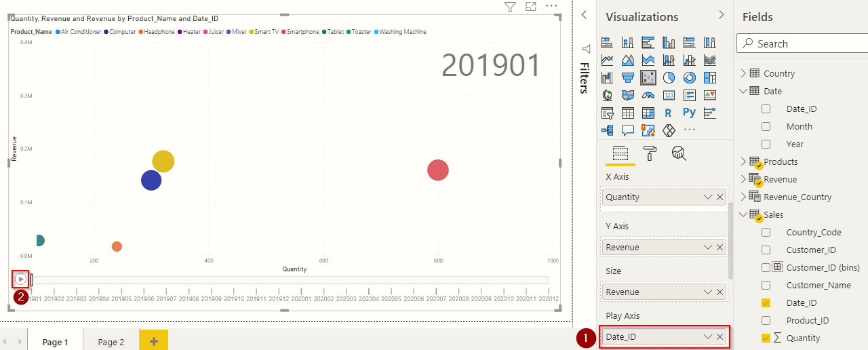Open chart's more options ellipsis

[551, 6]
